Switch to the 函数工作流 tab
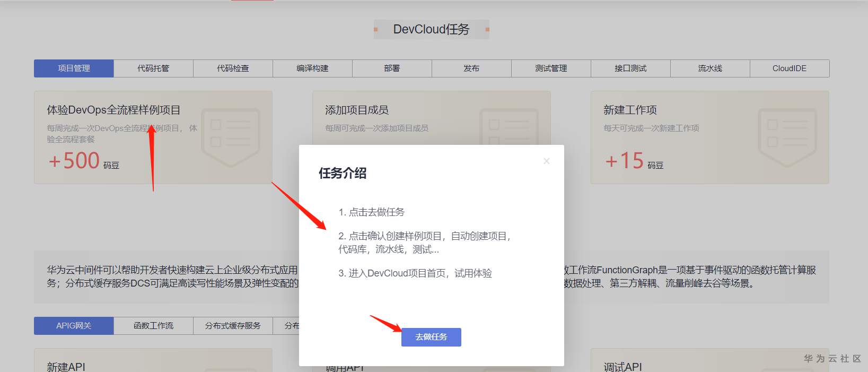The image size is (868, 372). 153,326
